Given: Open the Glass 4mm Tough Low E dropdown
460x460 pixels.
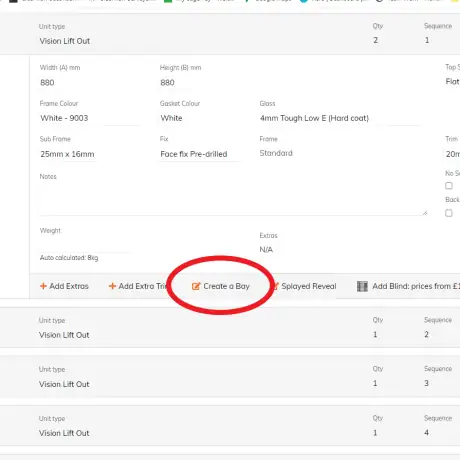Looking at the screenshot, I should pos(340,118).
